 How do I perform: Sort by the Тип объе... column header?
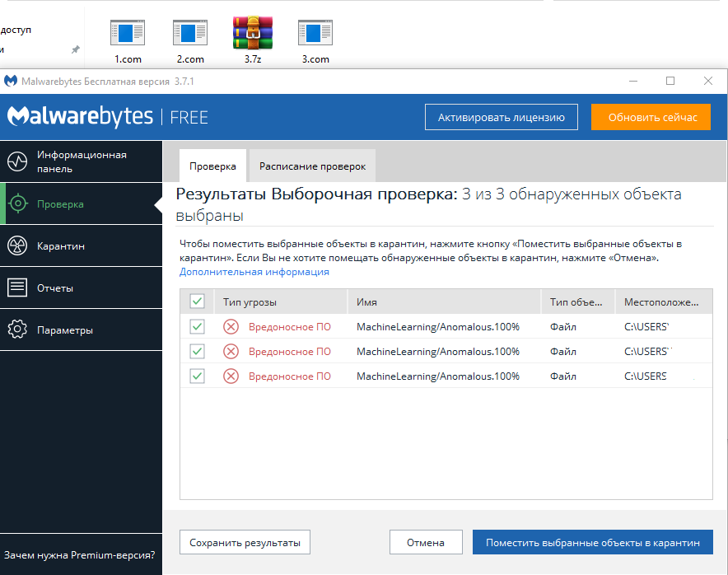(x=578, y=302)
